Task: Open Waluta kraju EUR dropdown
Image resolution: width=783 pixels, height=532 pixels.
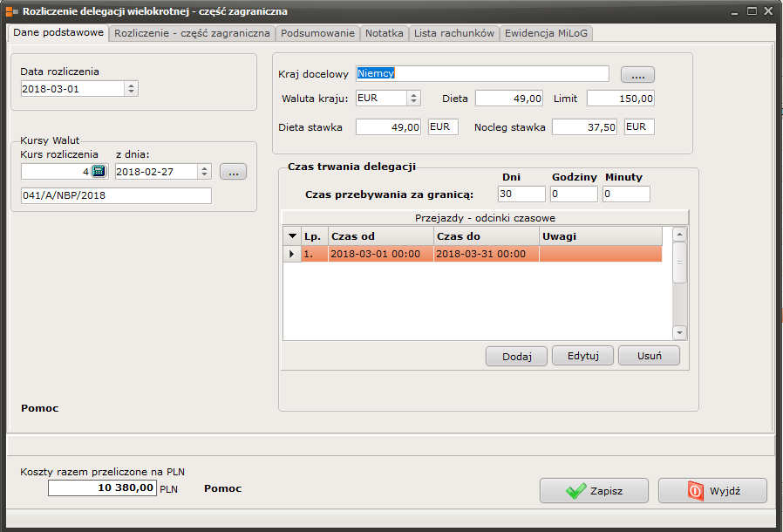Action: pyautogui.click(x=413, y=99)
